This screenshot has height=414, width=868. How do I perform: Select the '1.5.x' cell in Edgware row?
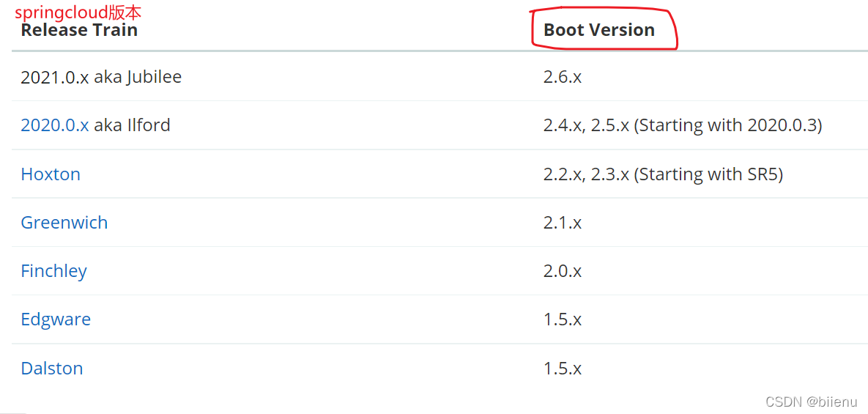coord(563,319)
